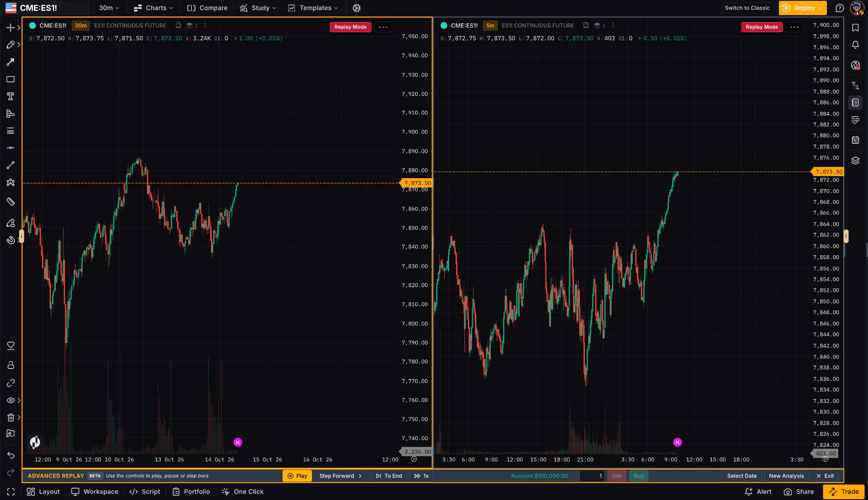Open the 30m timeframe dropdown
This screenshot has width=868, height=500.
click(109, 8)
